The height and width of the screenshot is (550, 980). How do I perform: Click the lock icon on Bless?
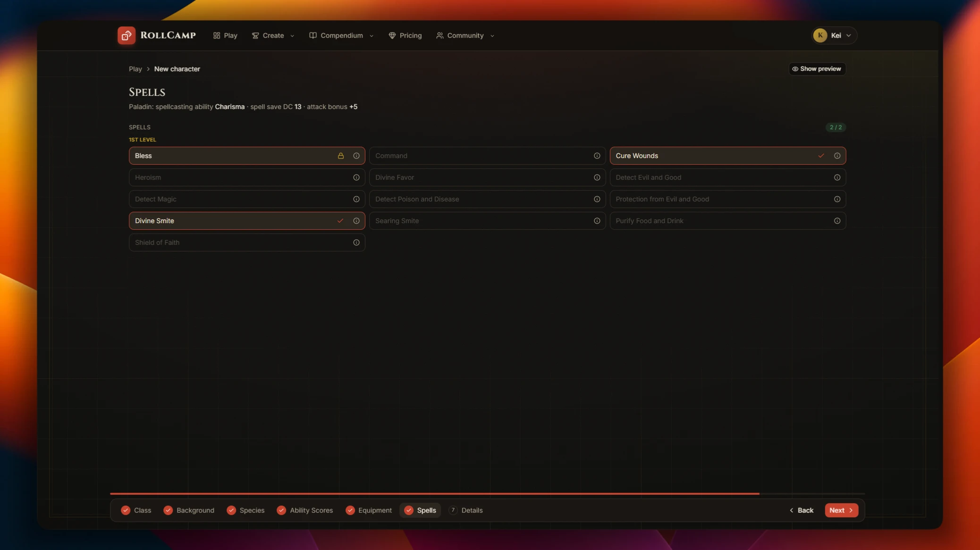(x=341, y=156)
